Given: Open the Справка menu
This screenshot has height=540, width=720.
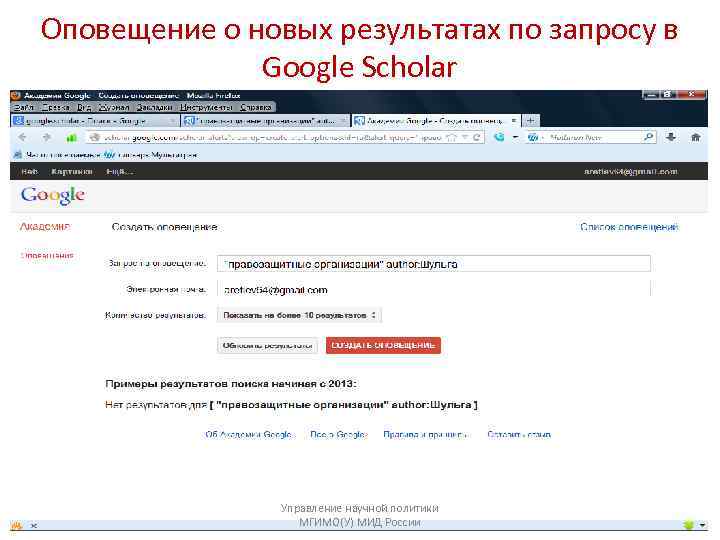Looking at the screenshot, I should (256, 107).
